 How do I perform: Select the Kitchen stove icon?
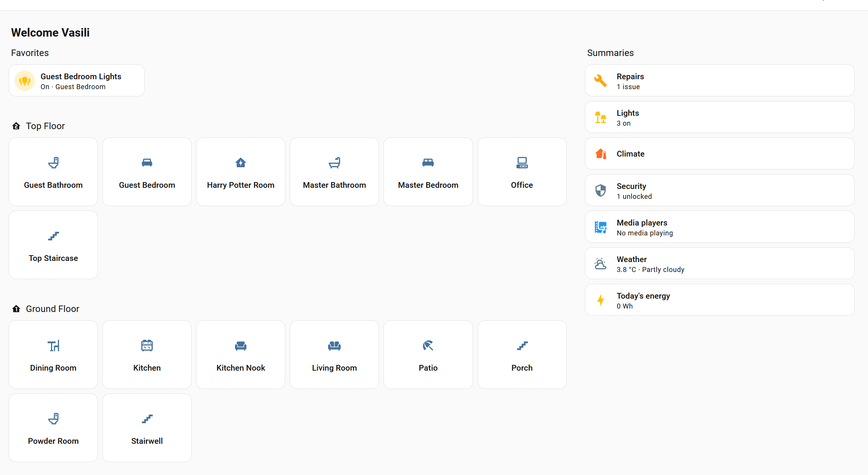[x=147, y=345]
